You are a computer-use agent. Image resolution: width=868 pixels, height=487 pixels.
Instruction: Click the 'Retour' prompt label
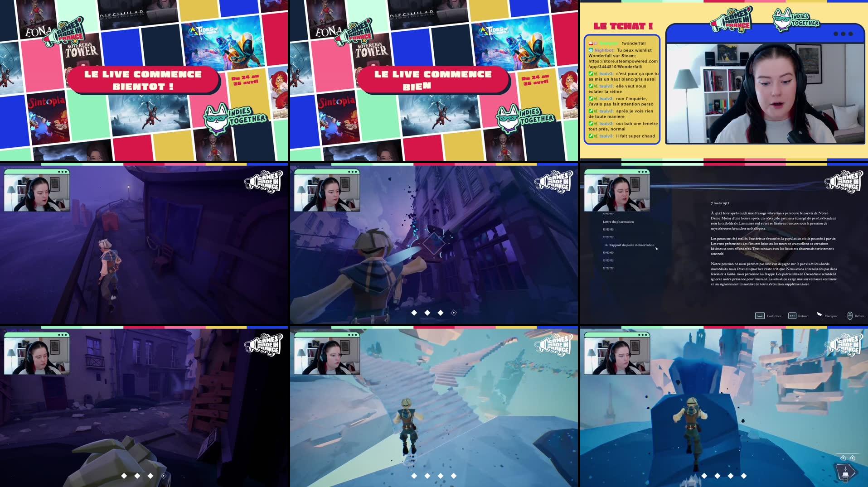tap(803, 316)
